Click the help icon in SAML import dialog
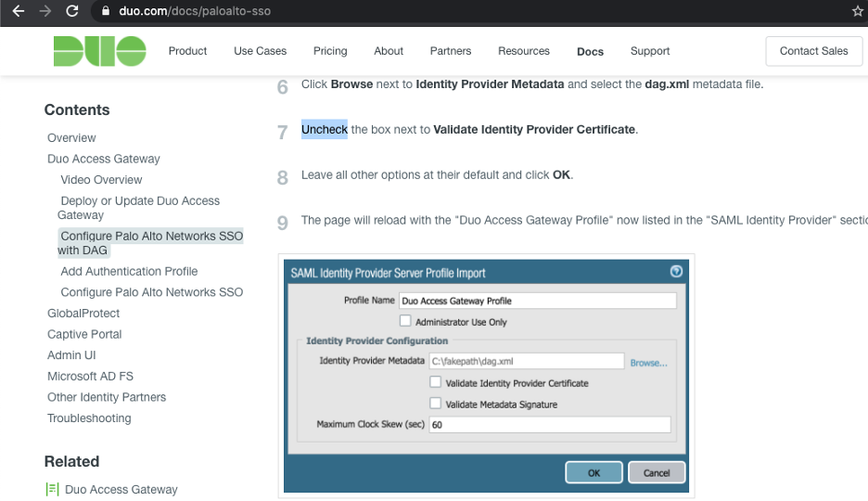The width and height of the screenshot is (868, 501). point(676,271)
